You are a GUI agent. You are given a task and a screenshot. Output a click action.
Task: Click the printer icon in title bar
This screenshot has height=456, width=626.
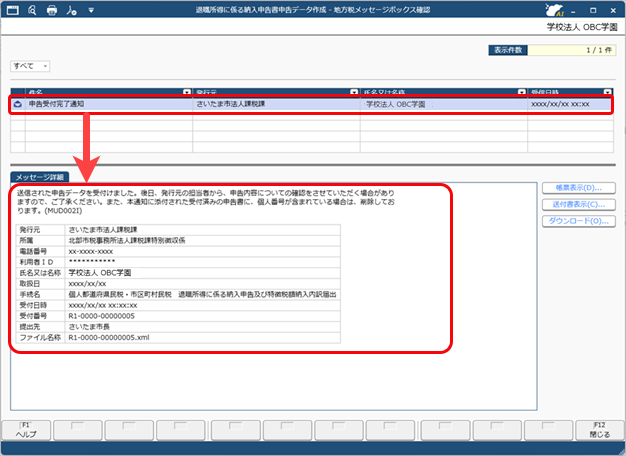coord(52,10)
